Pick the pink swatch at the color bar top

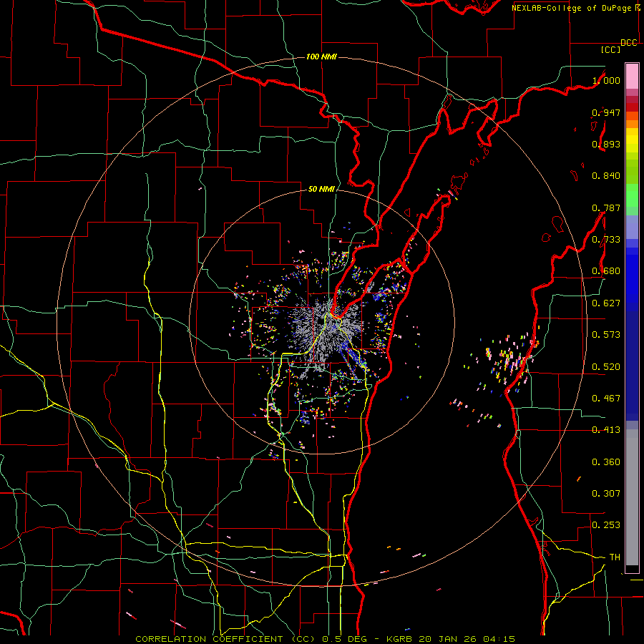point(632,76)
